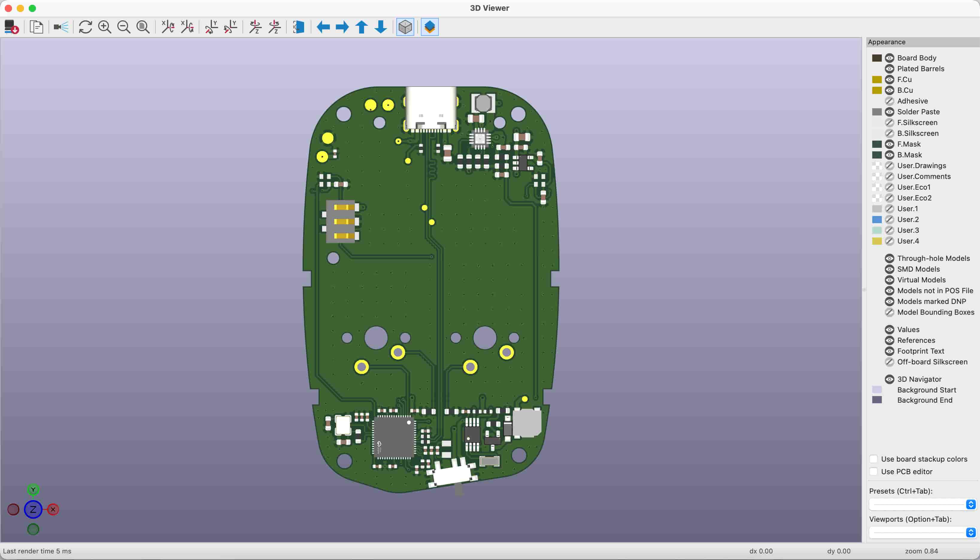Screen dimensions: 980x560
Task: Enable Use board stackup colors checkbox
Action: click(x=873, y=459)
